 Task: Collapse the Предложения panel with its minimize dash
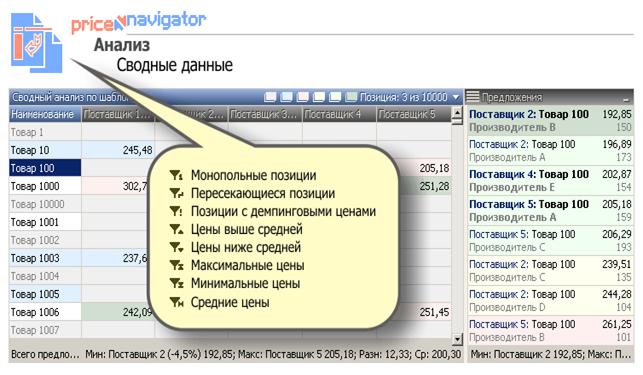point(626,99)
